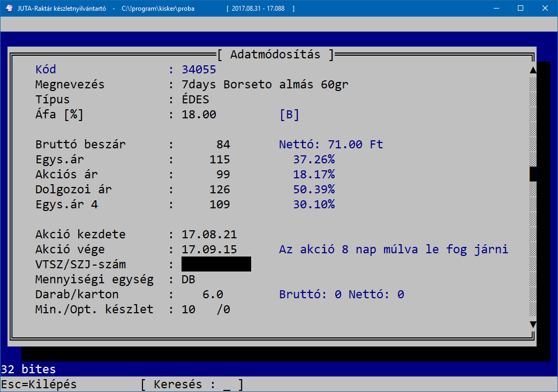Select the Dolgozoi ár value 126
Image resolution: width=558 pixels, height=392 pixels.
(x=220, y=190)
